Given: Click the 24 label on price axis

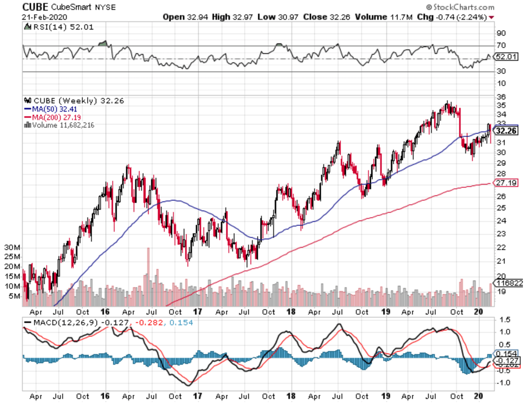Looking at the screenshot, I should click(x=501, y=221).
